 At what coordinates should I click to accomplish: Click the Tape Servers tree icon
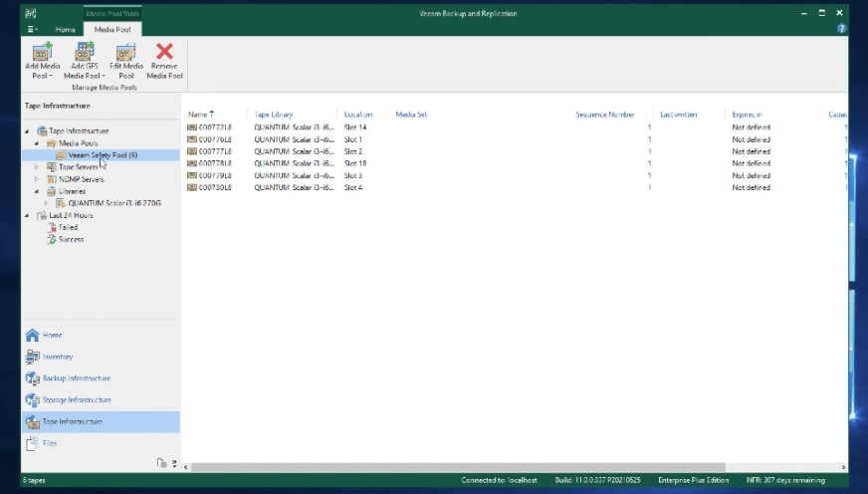[x=52, y=167]
